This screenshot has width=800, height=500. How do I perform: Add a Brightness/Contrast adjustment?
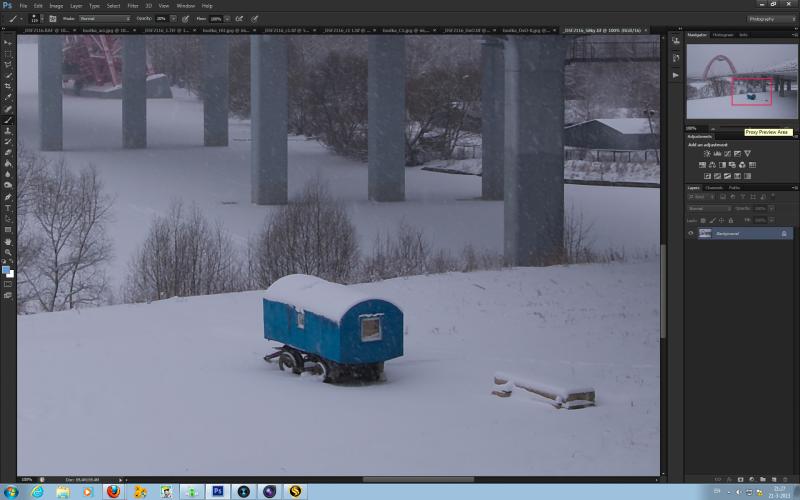(707, 154)
